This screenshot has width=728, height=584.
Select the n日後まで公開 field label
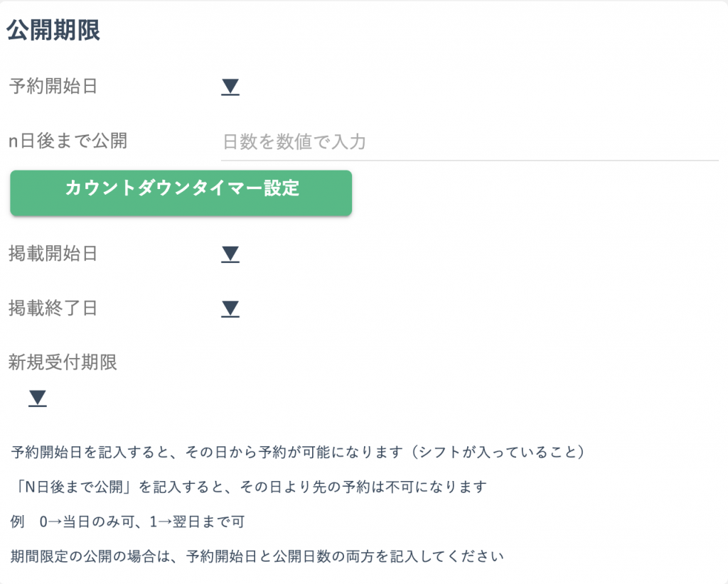[x=68, y=141]
